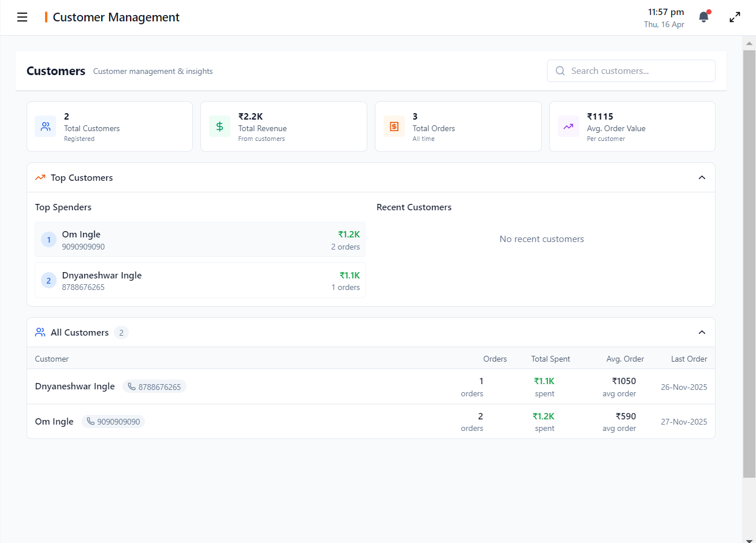Click phone icon beside 9090909090 in table
The height and width of the screenshot is (543, 756).
coord(91,421)
